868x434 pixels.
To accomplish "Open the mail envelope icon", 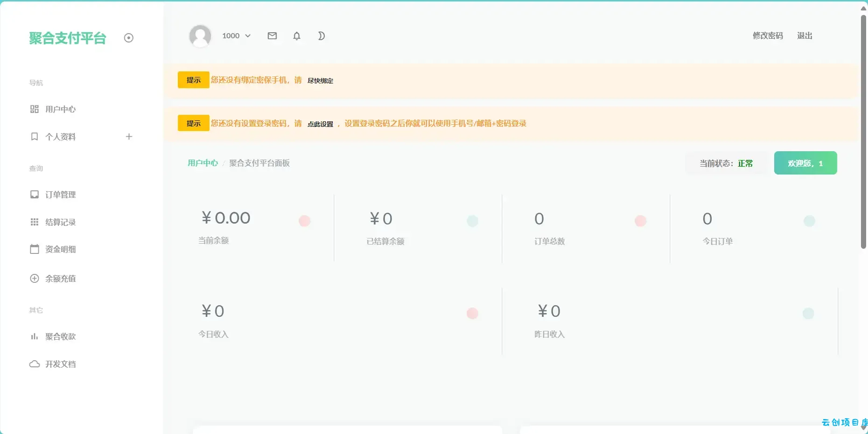I will 272,35.
